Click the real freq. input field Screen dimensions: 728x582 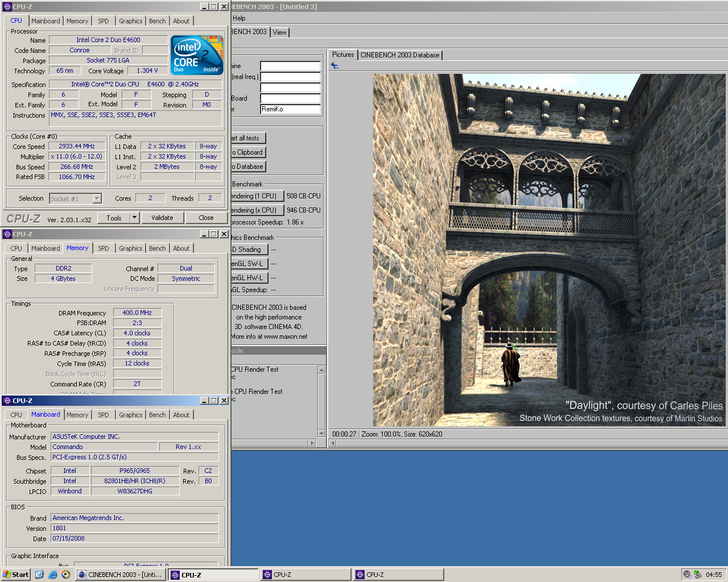(x=290, y=77)
